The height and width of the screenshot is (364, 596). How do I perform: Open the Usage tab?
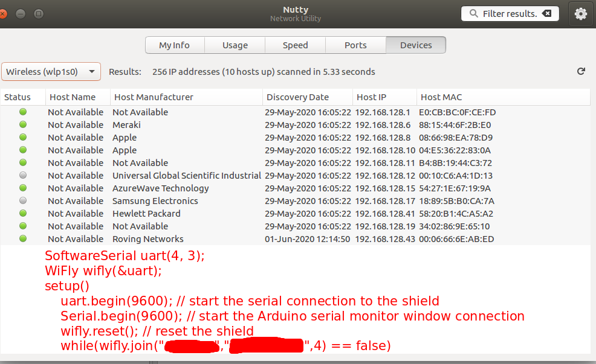(235, 45)
